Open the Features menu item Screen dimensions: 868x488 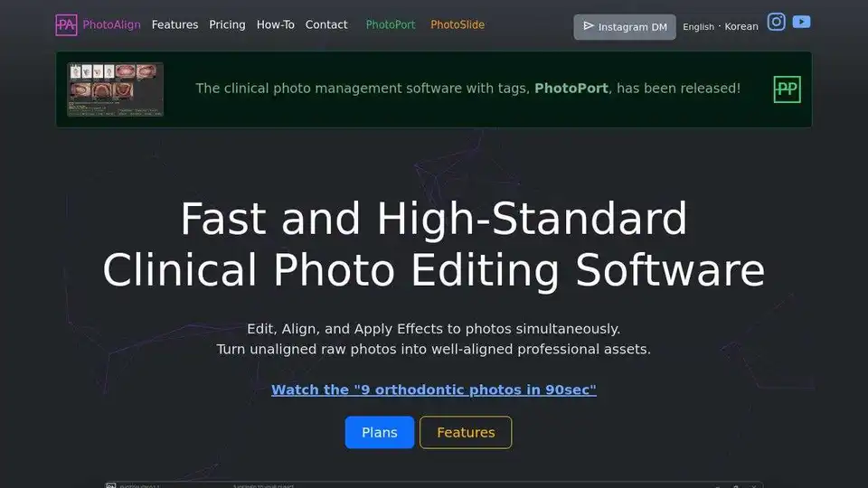coord(175,25)
